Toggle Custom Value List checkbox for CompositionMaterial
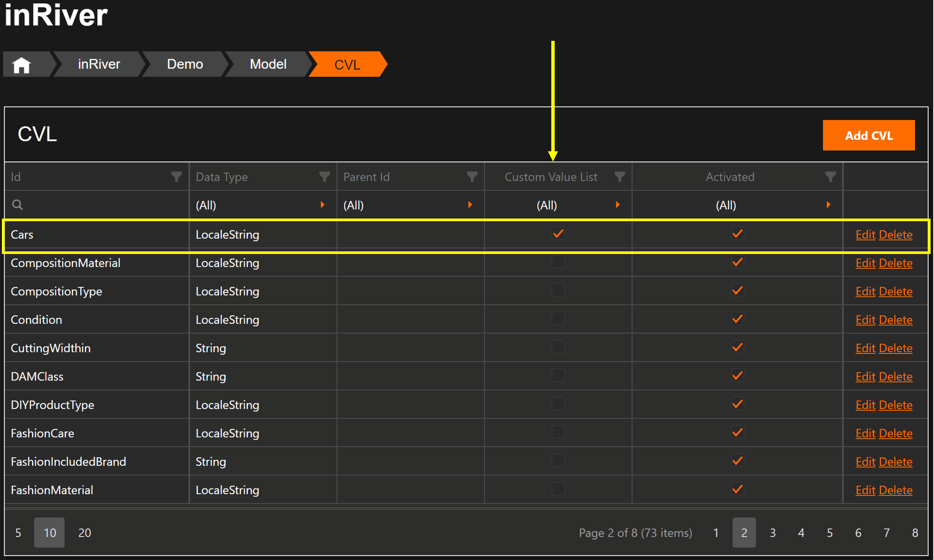Viewport: 934px width, 560px height. (558, 262)
